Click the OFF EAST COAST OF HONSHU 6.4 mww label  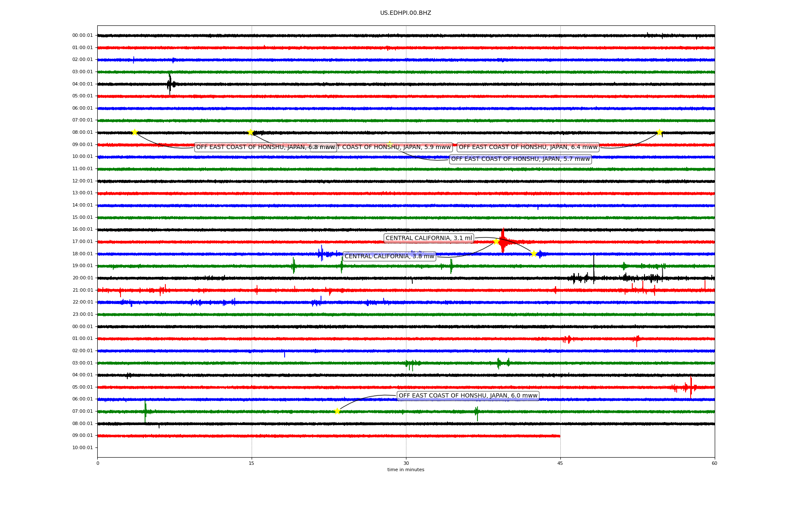point(528,147)
